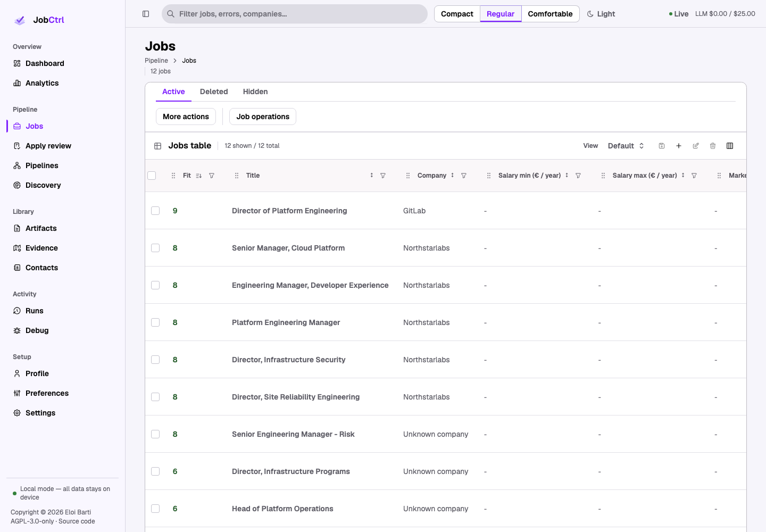This screenshot has width=766, height=532.
Task: Click the edit view pencil icon
Action: coord(696,146)
